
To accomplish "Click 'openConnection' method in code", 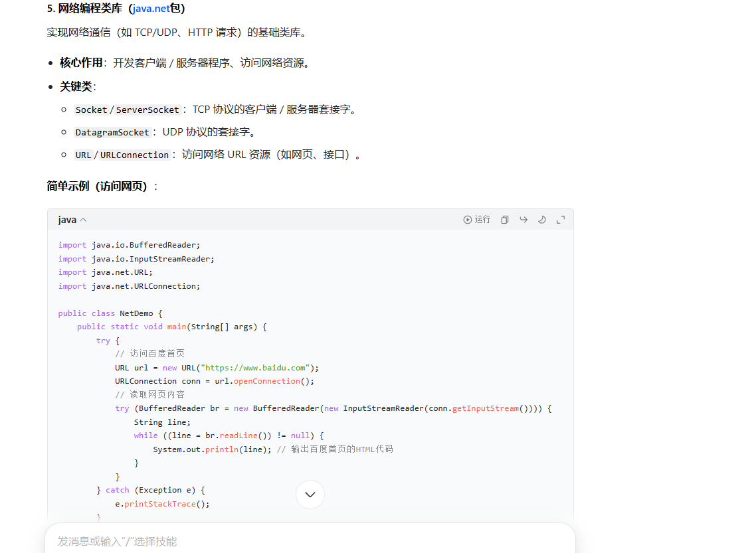I will (266, 381).
